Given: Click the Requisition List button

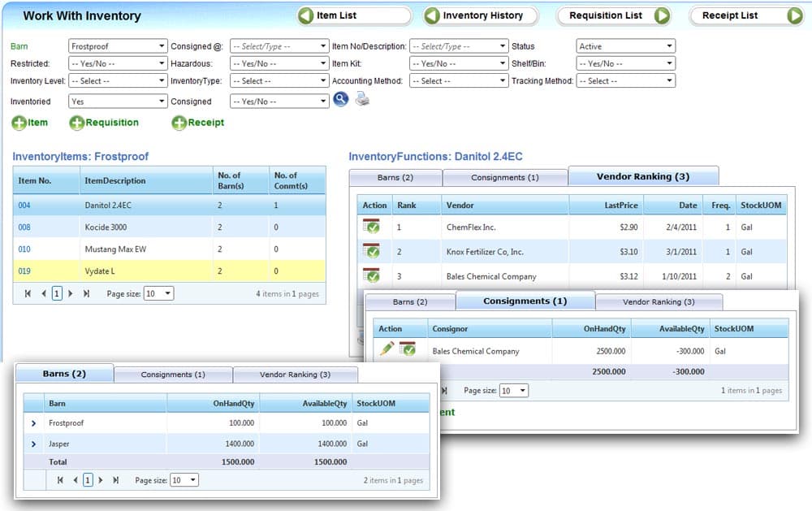Looking at the screenshot, I should (614, 15).
